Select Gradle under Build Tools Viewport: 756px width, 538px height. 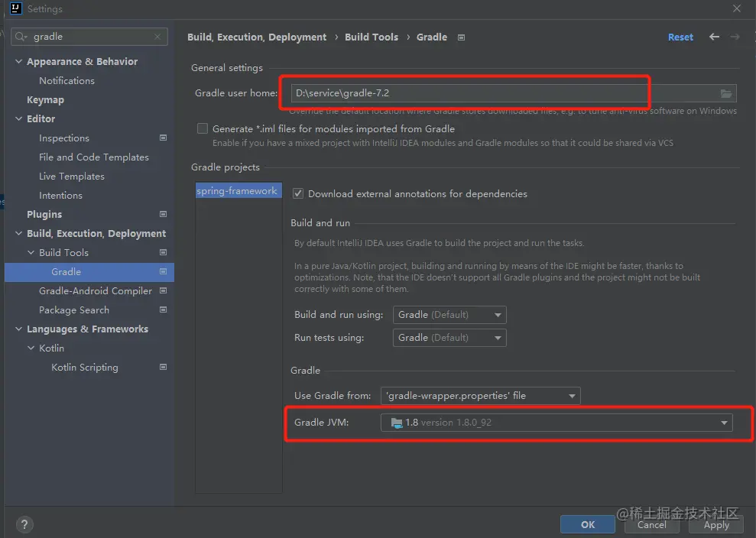click(x=89, y=272)
